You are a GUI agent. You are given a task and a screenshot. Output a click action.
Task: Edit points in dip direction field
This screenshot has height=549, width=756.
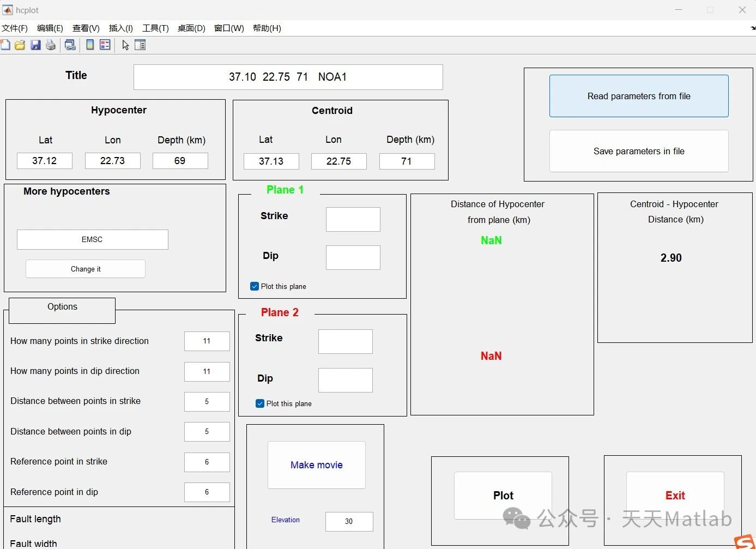(x=207, y=372)
